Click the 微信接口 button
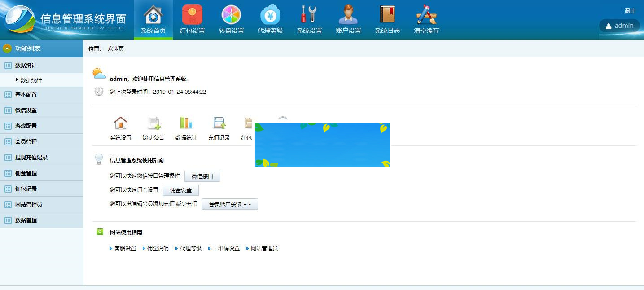The width and height of the screenshot is (644, 290). pos(202,176)
